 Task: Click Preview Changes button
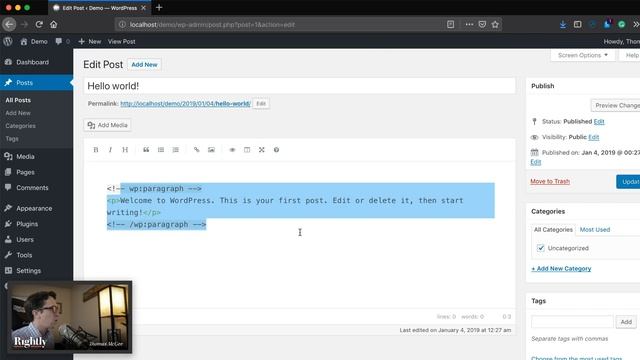click(616, 105)
